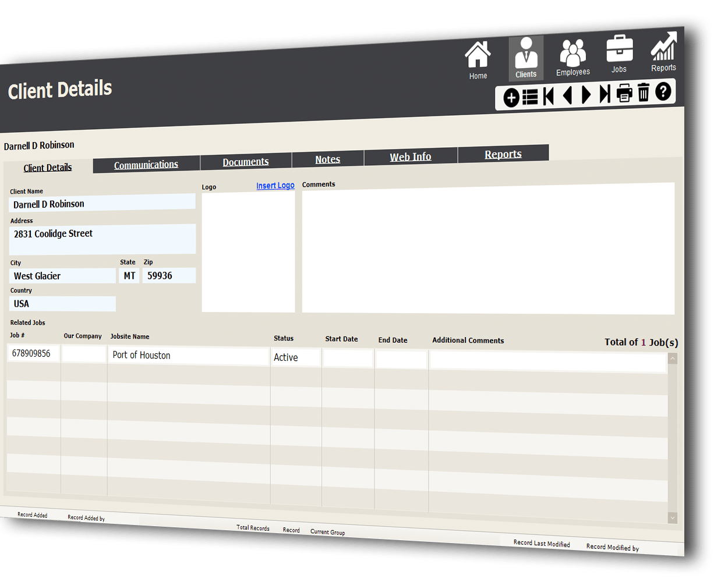The height and width of the screenshot is (582, 728).
Task: Select jobsite name Port of Houston
Action: pos(189,356)
